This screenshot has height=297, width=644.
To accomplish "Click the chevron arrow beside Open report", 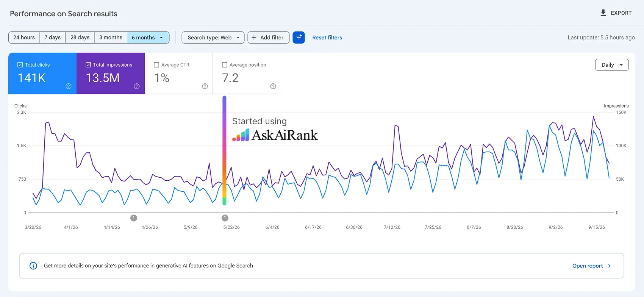I will tap(609, 266).
